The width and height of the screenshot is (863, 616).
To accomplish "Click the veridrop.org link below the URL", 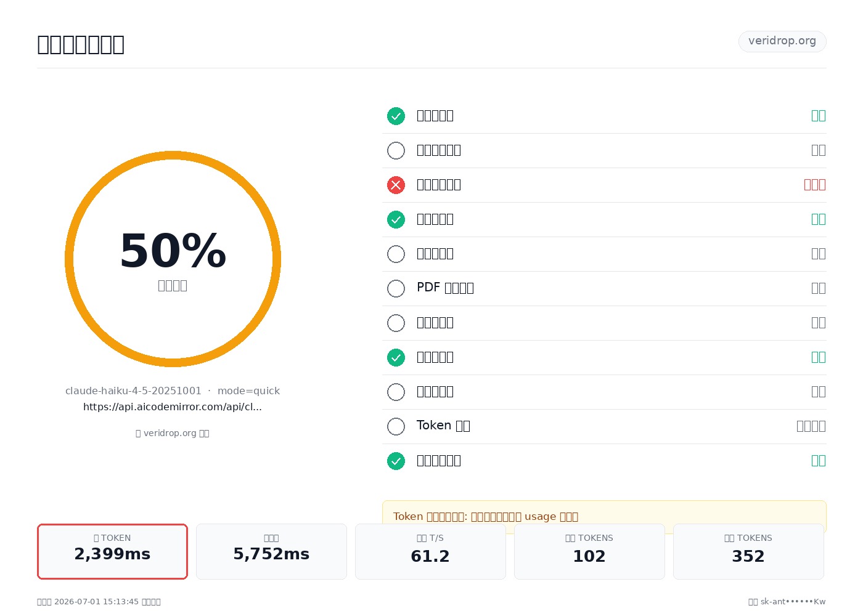I will [173, 433].
